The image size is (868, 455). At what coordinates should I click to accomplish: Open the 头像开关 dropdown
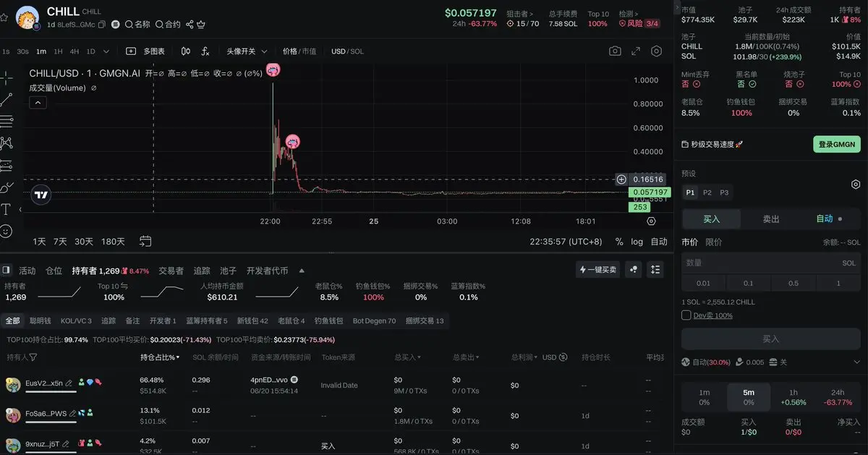pyautogui.click(x=247, y=51)
